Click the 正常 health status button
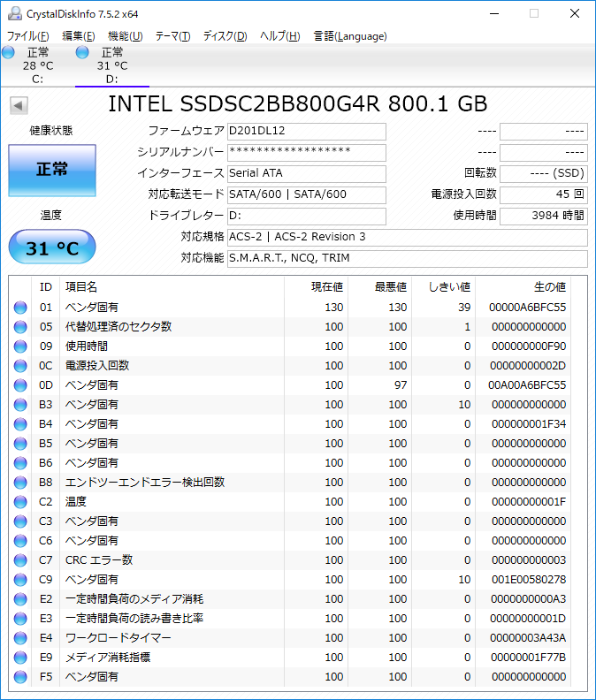This screenshot has width=596, height=700. tap(52, 170)
